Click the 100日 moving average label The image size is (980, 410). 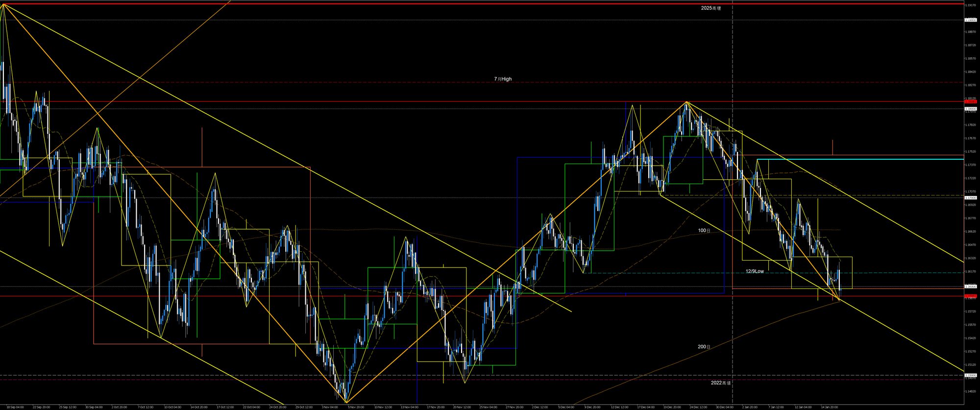point(704,230)
